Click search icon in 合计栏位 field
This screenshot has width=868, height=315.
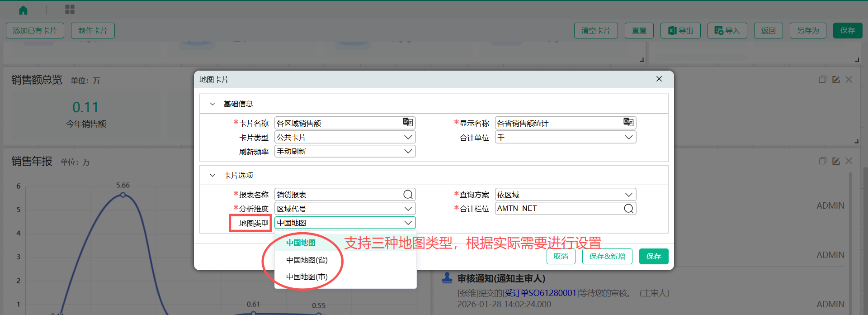[628, 209]
